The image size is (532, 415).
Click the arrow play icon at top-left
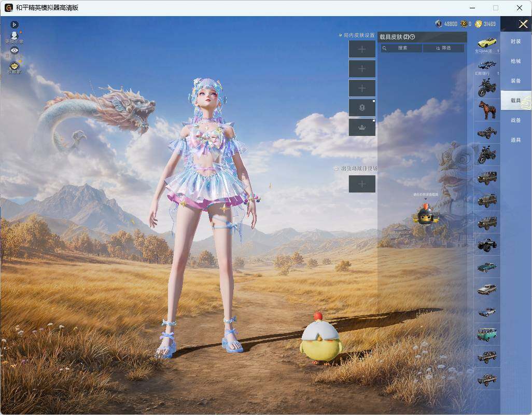[x=14, y=24]
